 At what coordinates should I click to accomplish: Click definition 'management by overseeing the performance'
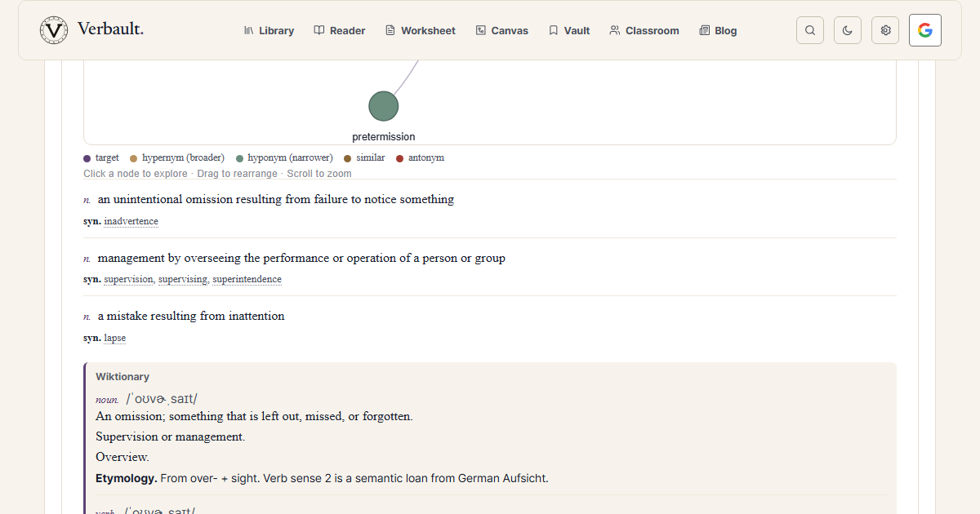[x=301, y=258]
